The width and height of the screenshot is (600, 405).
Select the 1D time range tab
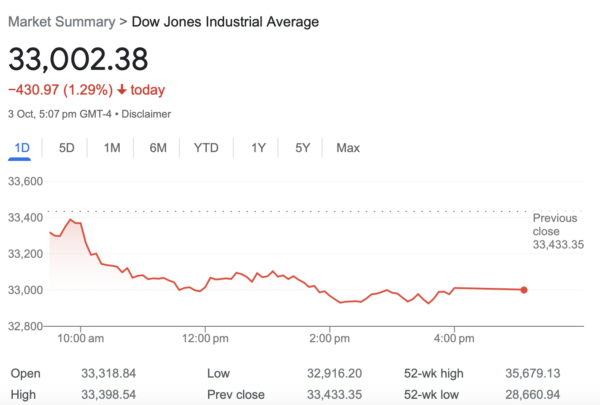pos(21,148)
